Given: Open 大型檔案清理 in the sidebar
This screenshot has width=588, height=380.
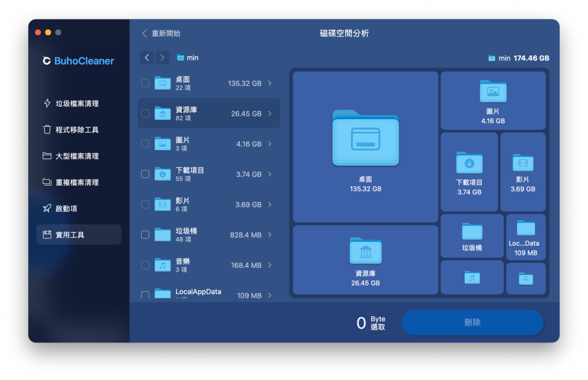Looking at the screenshot, I should click(x=79, y=156).
